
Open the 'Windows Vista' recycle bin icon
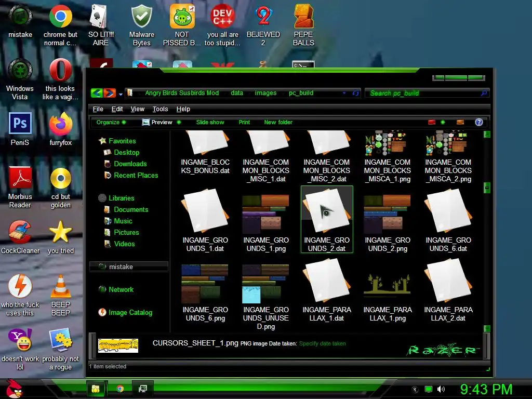20,79
